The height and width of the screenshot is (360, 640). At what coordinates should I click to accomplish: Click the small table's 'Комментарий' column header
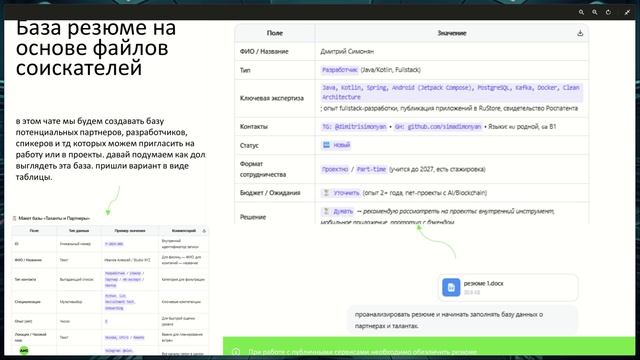184,231
